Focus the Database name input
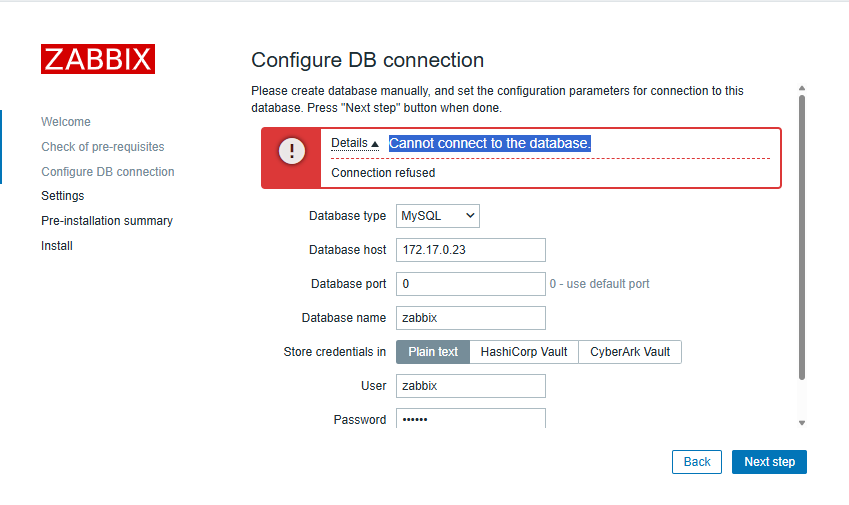This screenshot has height=505, width=849. pos(471,318)
